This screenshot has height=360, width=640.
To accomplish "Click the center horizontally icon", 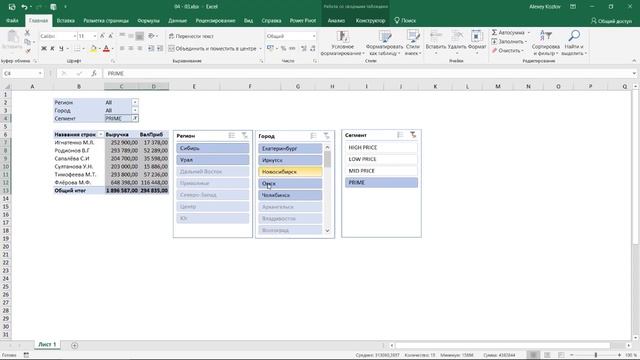I will point(131,49).
